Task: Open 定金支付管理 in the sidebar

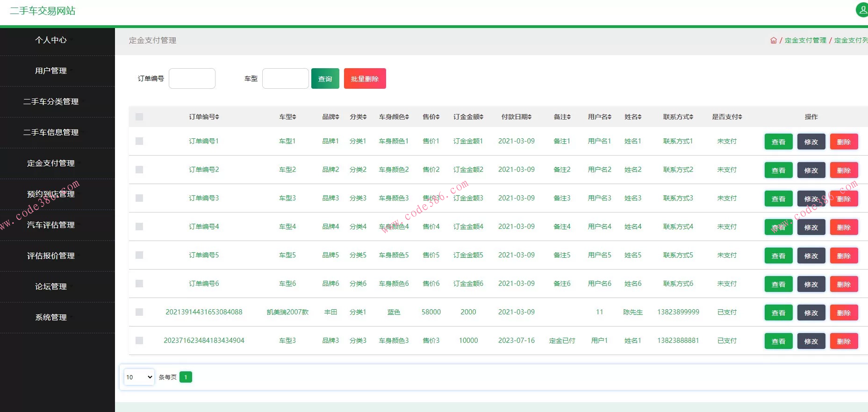Action: (51, 163)
